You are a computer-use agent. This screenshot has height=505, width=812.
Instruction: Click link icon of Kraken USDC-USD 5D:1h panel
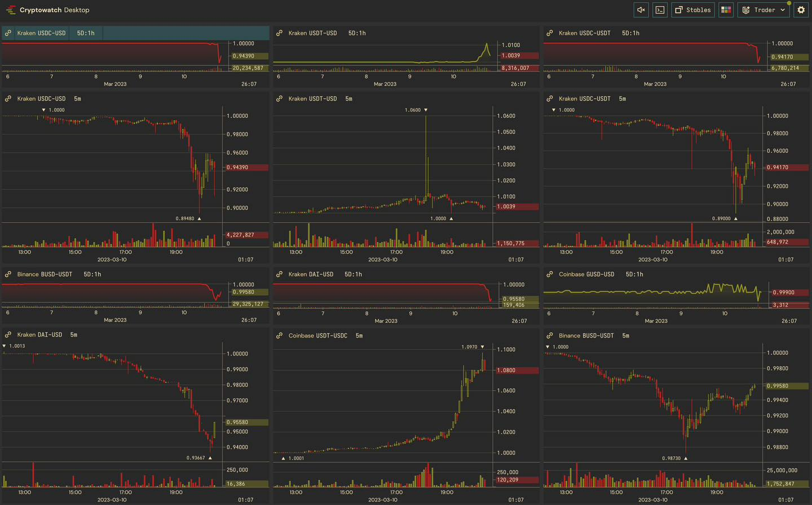[x=8, y=33]
